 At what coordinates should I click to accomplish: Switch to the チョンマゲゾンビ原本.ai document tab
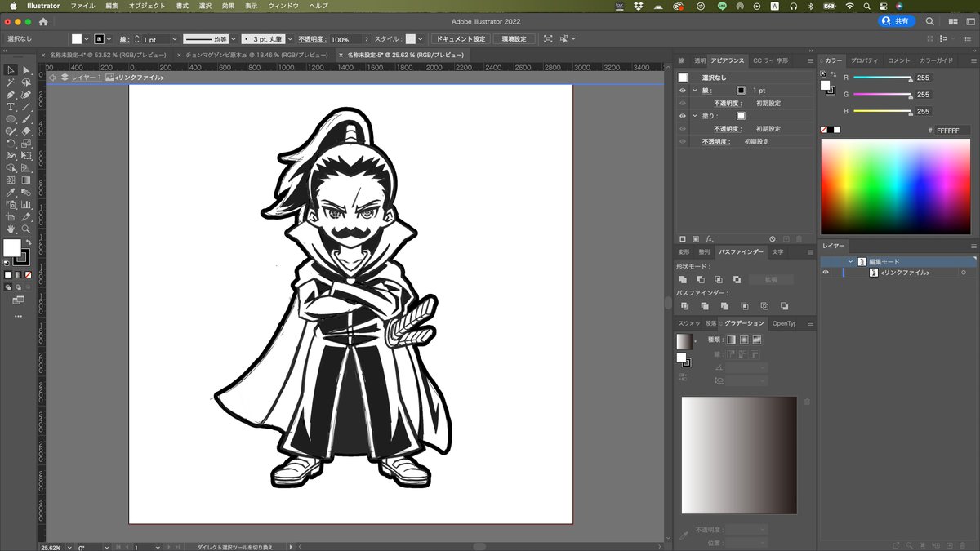tap(253, 55)
